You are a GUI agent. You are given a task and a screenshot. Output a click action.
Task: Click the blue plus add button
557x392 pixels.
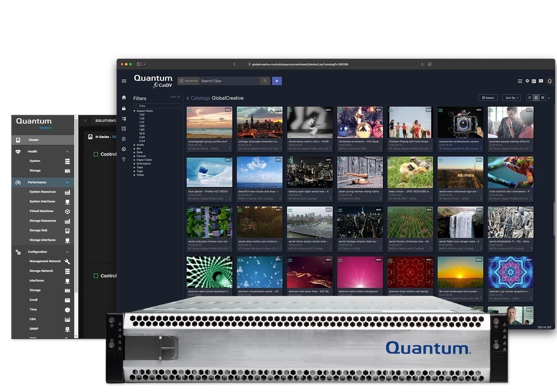[x=277, y=81]
